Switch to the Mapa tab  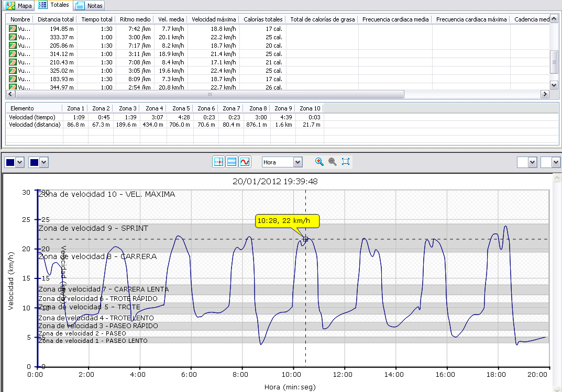[19, 6]
